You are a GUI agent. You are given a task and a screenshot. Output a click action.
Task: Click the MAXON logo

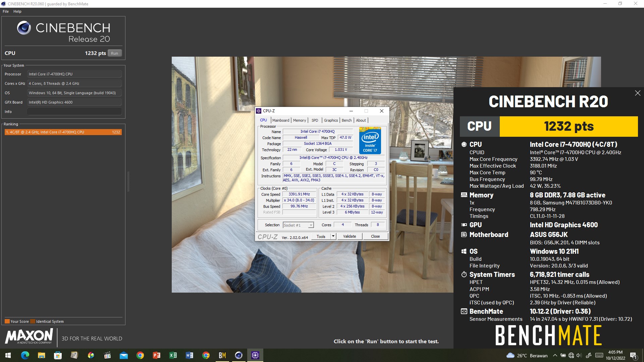pos(29,336)
